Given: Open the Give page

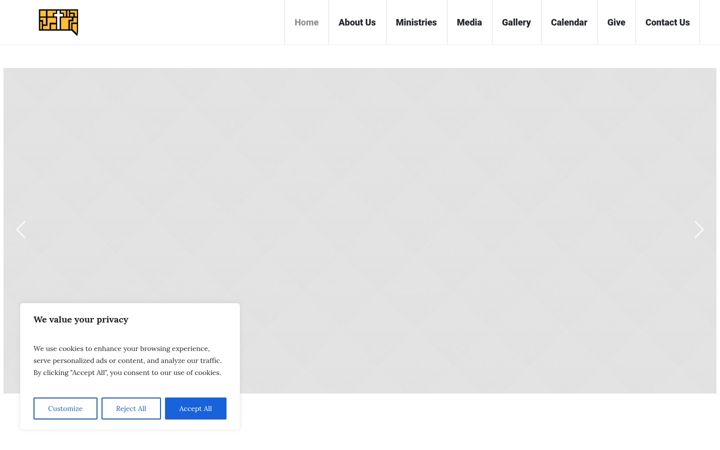Looking at the screenshot, I should click(x=616, y=22).
